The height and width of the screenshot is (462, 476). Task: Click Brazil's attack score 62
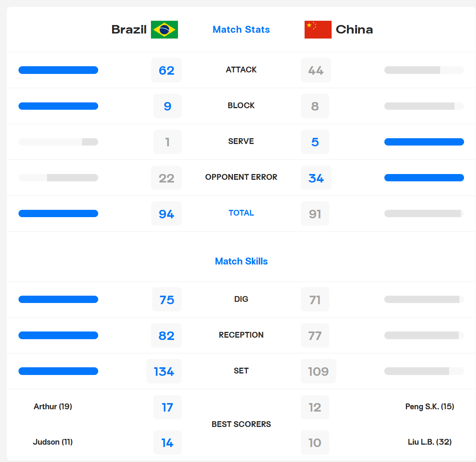click(x=166, y=70)
